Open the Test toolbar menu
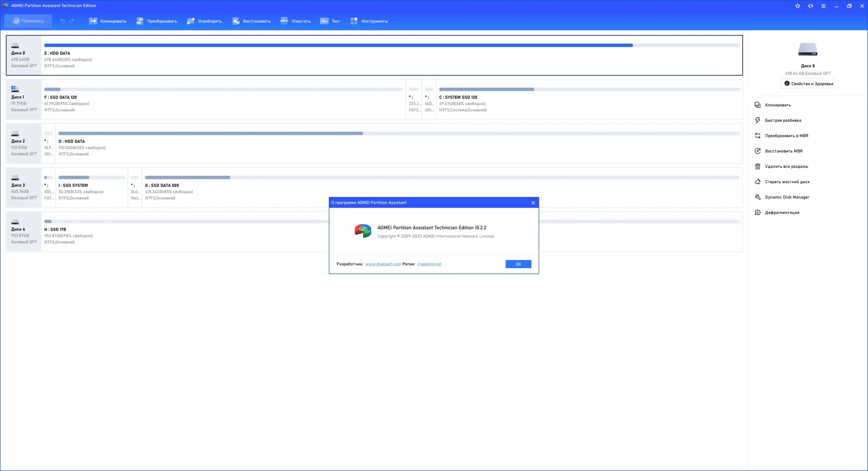The height and width of the screenshot is (471, 868). click(330, 21)
